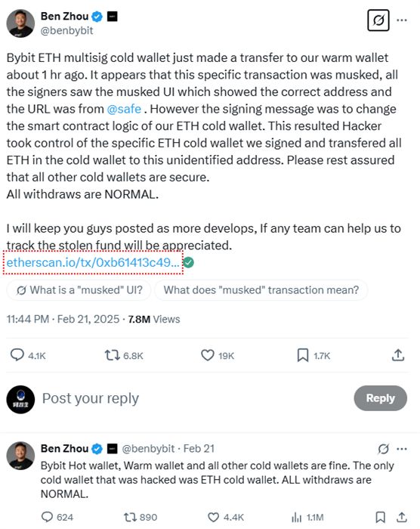Open three-dot menu on the reply tweet

coord(402,449)
